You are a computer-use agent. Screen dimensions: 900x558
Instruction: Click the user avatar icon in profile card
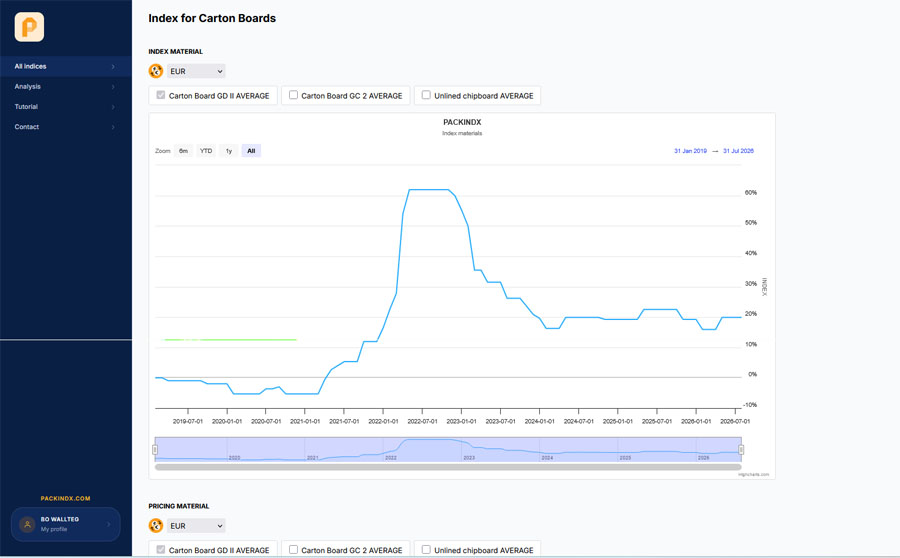[27, 524]
